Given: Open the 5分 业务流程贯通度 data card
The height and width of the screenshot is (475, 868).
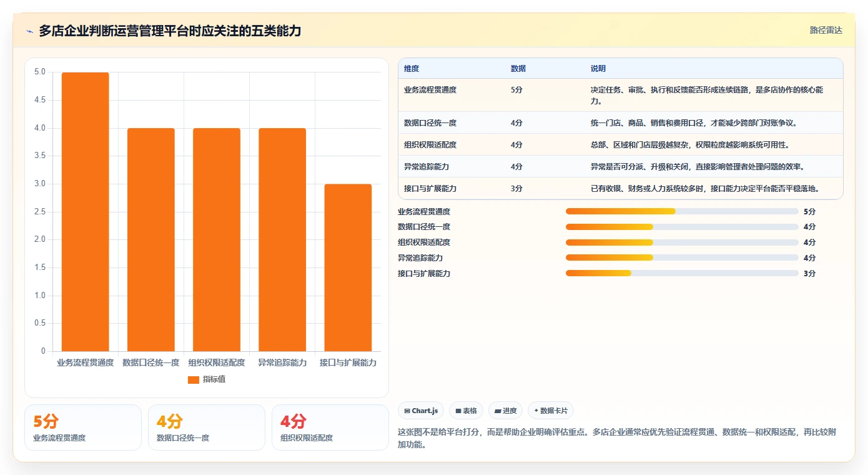Looking at the screenshot, I should (x=83, y=427).
